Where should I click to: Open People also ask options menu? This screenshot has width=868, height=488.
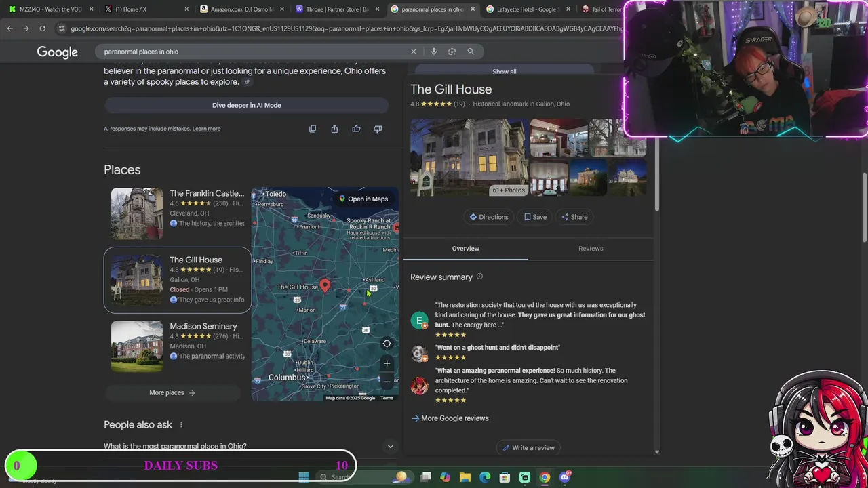pos(180,425)
